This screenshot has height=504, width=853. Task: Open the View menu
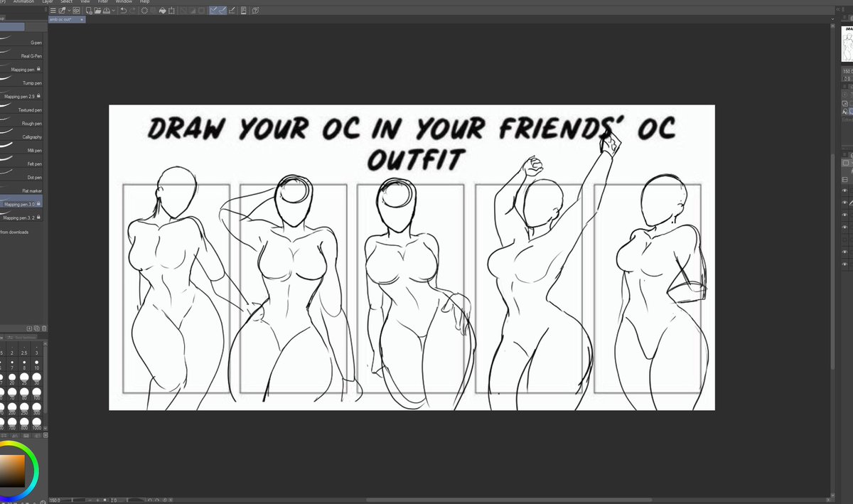[x=85, y=2]
